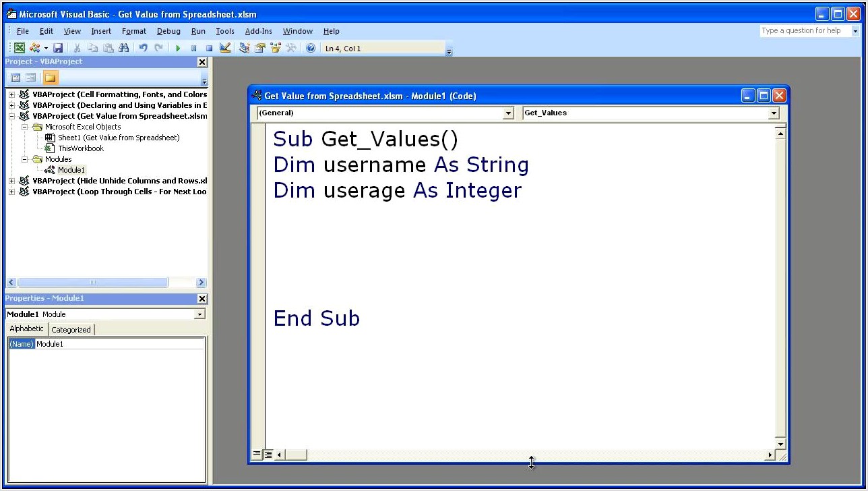This screenshot has height=491, width=868.
Task: Open the (General) object dropdown
Action: [509, 113]
